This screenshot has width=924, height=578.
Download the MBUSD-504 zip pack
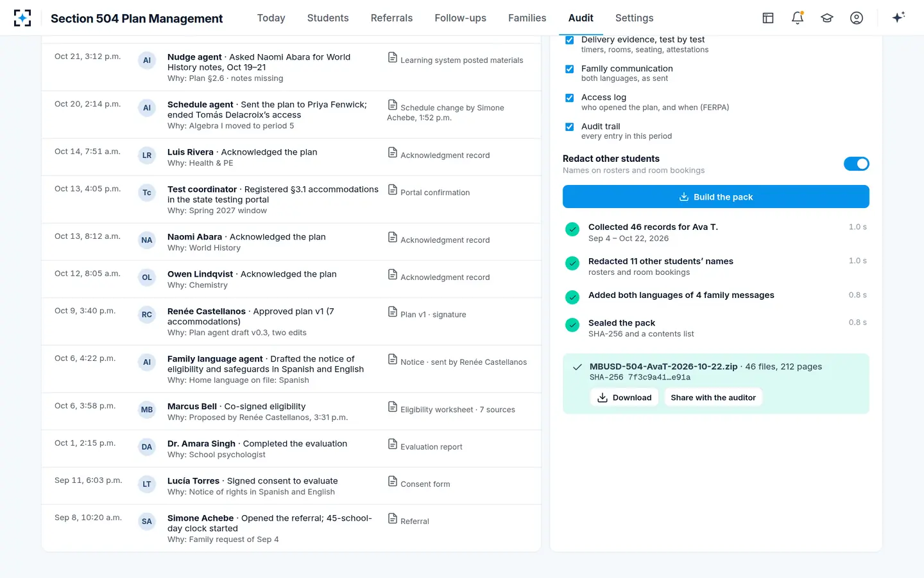pos(624,398)
